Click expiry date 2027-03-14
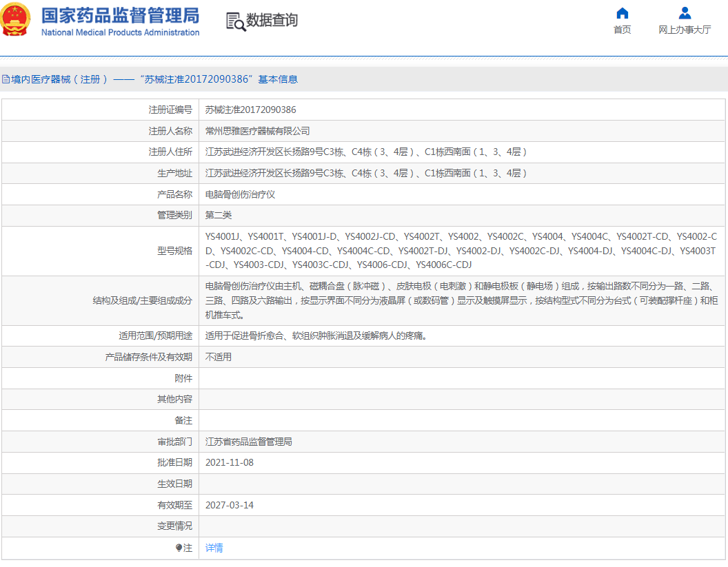The height and width of the screenshot is (567, 728). [230, 505]
